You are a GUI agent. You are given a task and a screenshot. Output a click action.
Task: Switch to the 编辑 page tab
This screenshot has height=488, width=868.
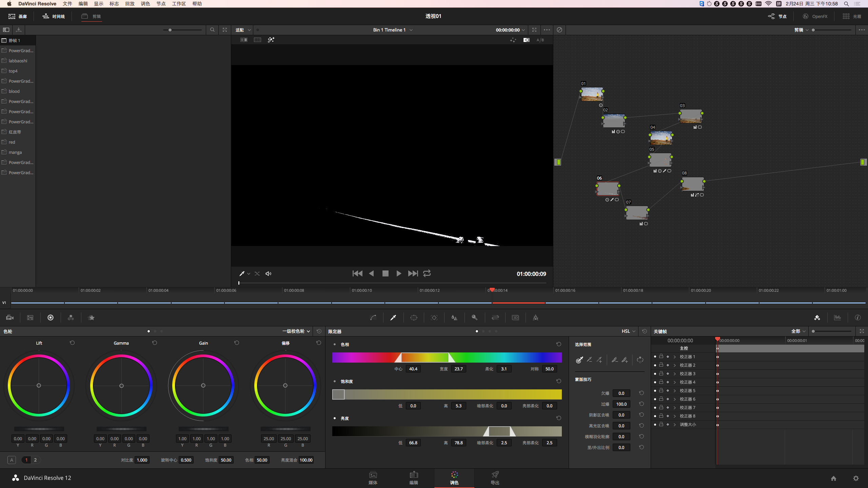pyautogui.click(x=414, y=478)
